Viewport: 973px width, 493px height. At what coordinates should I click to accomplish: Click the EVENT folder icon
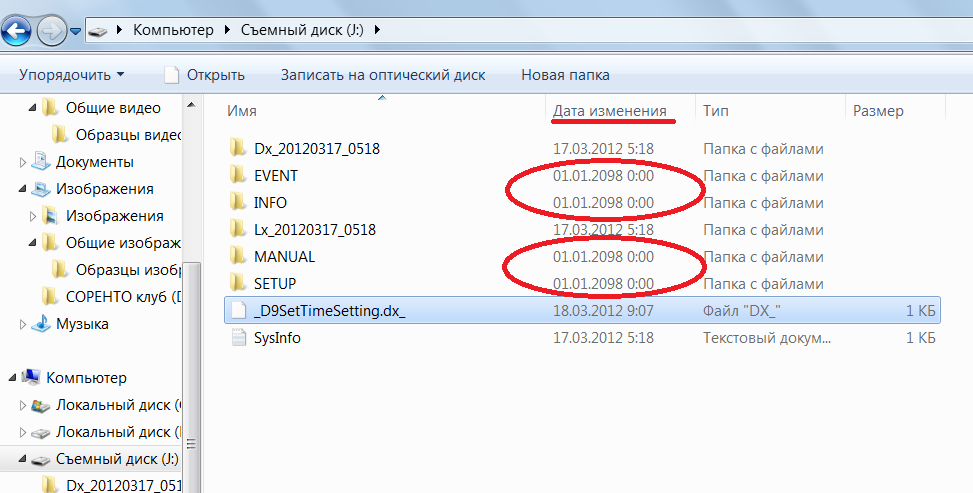tap(237, 176)
